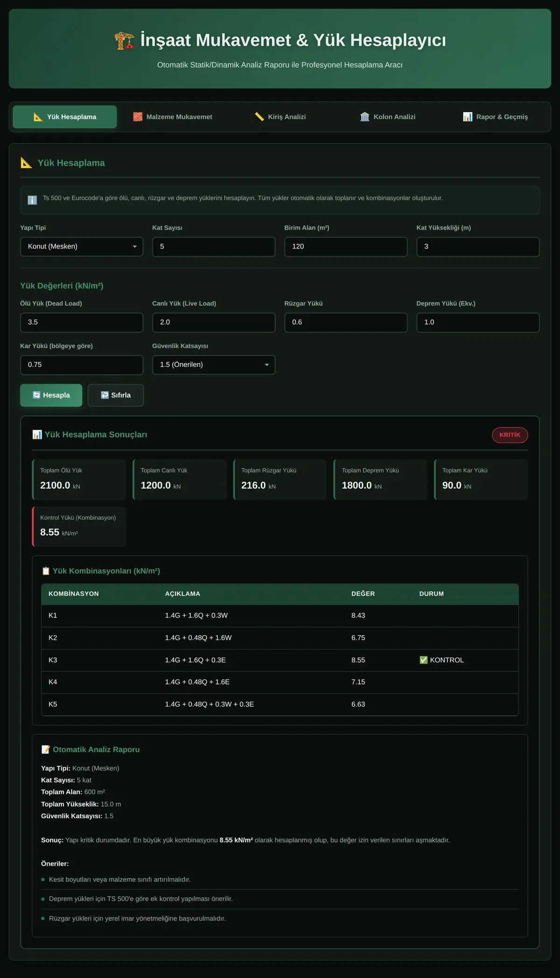Click the Kar Yükü input field
The image size is (560, 978).
tap(82, 365)
